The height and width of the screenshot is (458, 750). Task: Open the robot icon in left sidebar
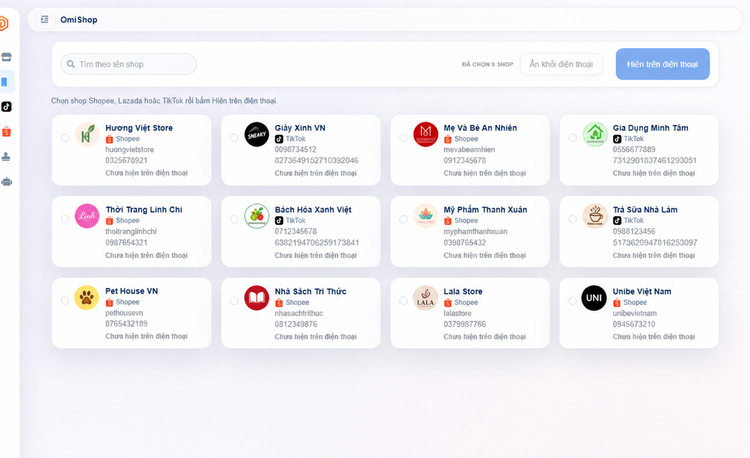coord(6,182)
